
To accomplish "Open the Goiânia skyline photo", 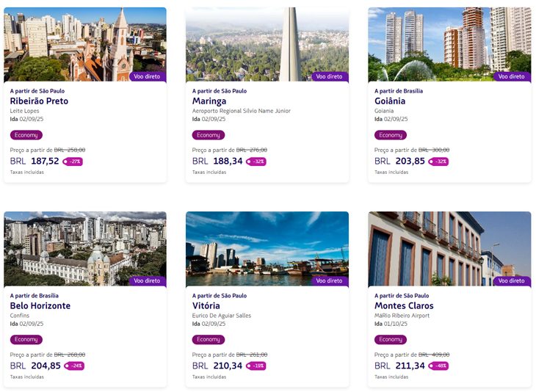I will pyautogui.click(x=449, y=45).
